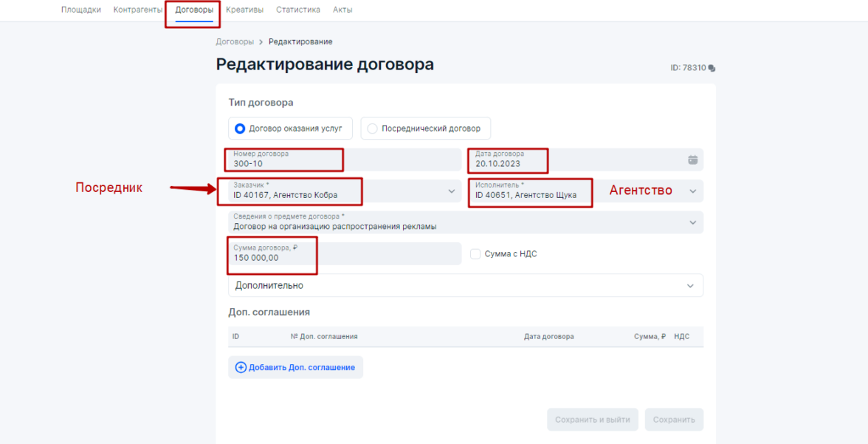Viewport: 868px width, 444px height.
Task: Click the Номер договора input field
Action: 344,160
